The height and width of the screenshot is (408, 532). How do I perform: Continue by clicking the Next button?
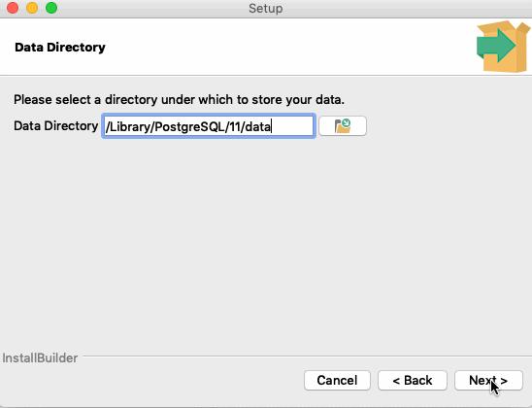tap(488, 381)
